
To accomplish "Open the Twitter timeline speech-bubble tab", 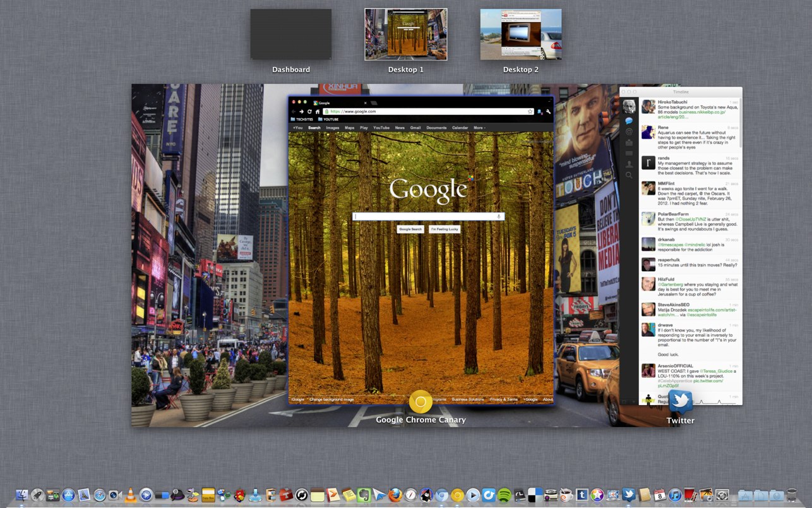I will click(629, 121).
